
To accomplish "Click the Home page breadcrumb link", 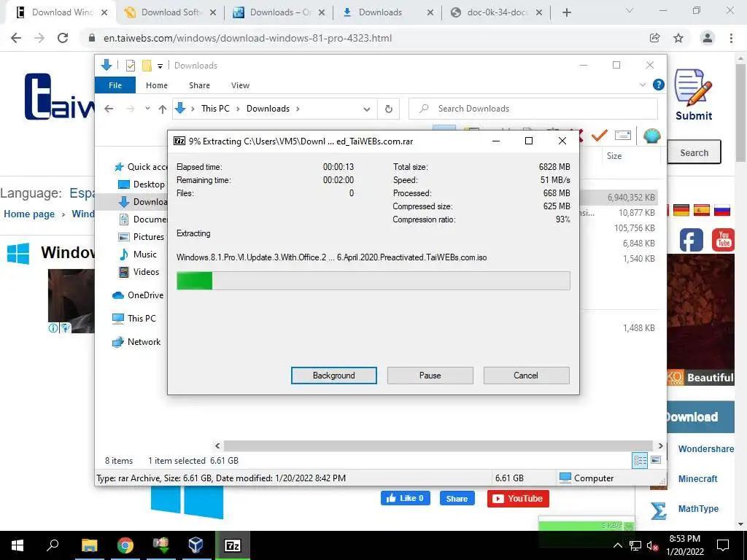I will tap(29, 214).
